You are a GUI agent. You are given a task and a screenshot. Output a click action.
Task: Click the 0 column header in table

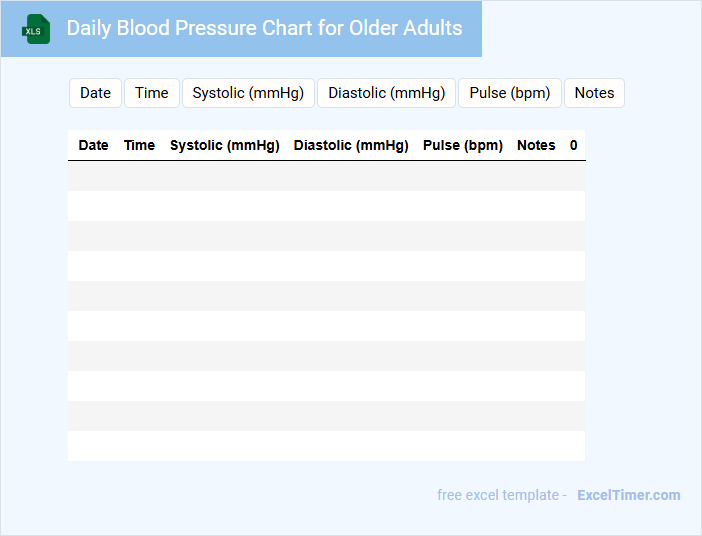coord(574,145)
